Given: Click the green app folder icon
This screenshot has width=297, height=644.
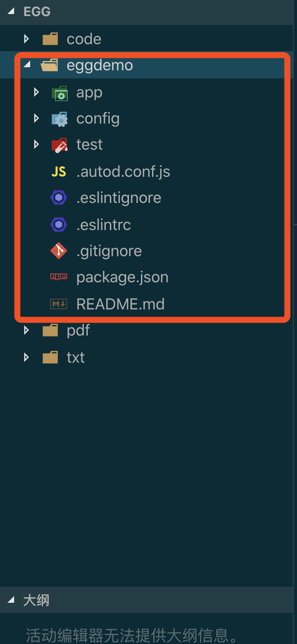Looking at the screenshot, I should pyautogui.click(x=60, y=92).
